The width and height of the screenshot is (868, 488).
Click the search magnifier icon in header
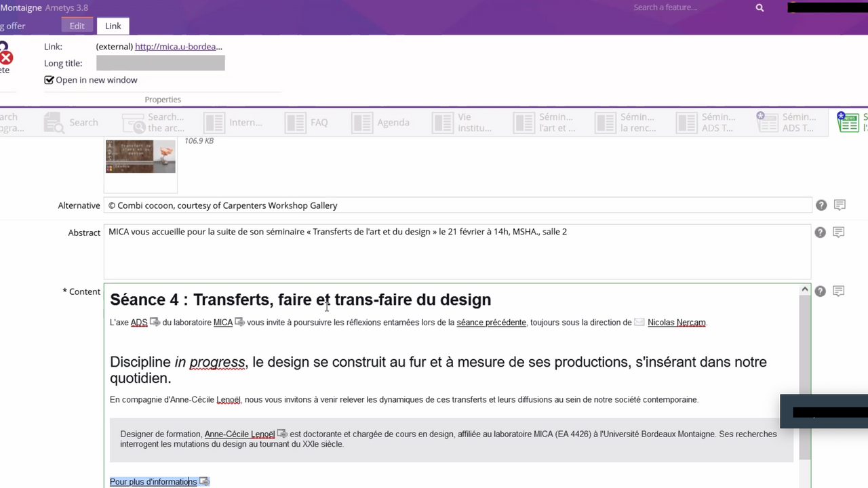coord(759,8)
